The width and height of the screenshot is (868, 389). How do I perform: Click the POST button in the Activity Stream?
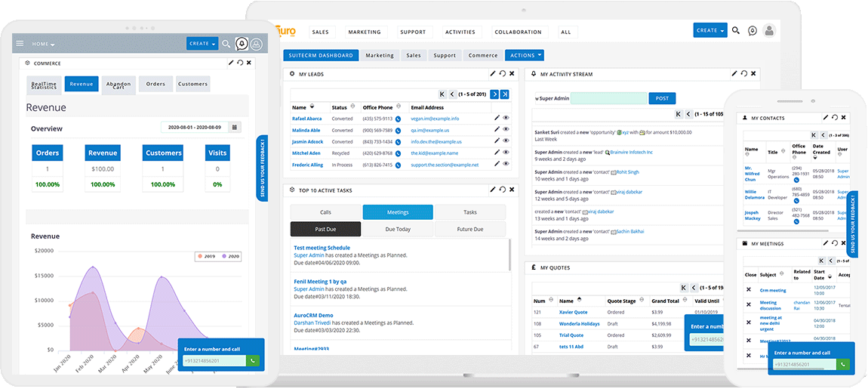tap(662, 98)
